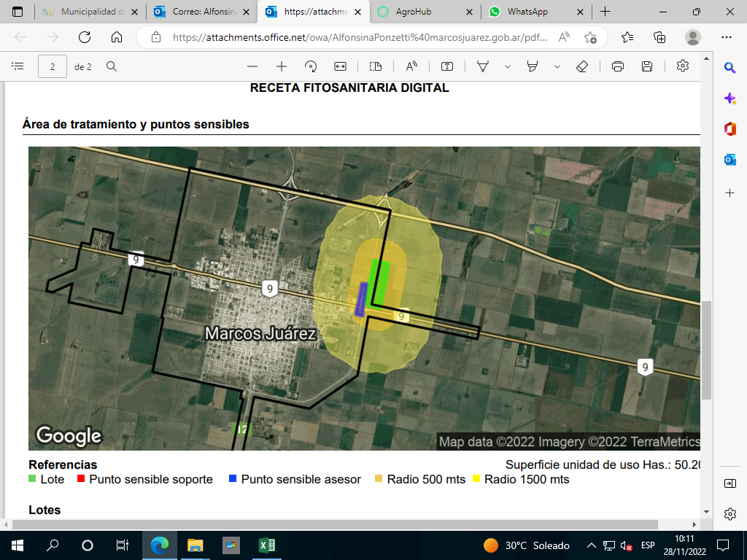747x560 pixels.
Task: Toggle the page view layout
Action: 376,66
